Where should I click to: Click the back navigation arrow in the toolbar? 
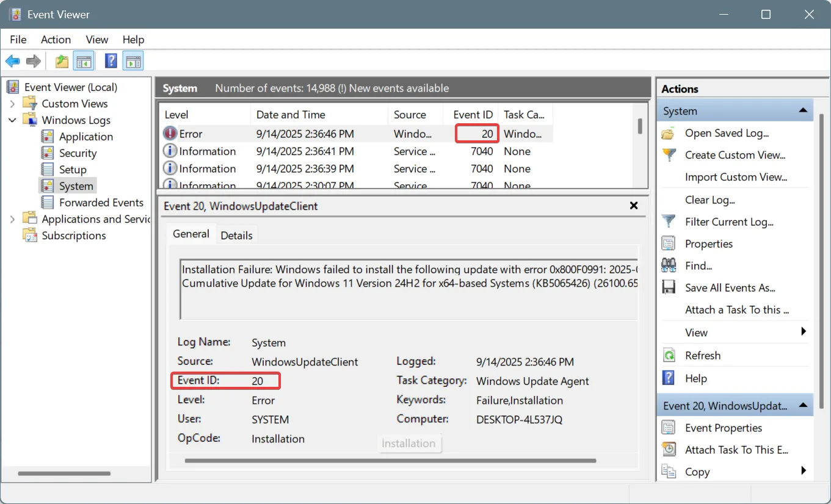point(12,60)
